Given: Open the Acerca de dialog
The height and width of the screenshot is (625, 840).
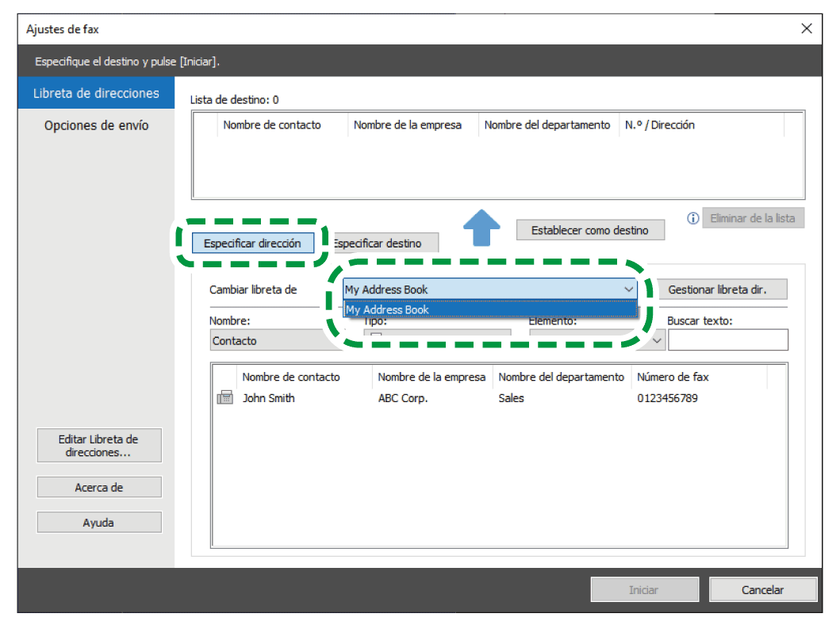Looking at the screenshot, I should pos(99,488).
